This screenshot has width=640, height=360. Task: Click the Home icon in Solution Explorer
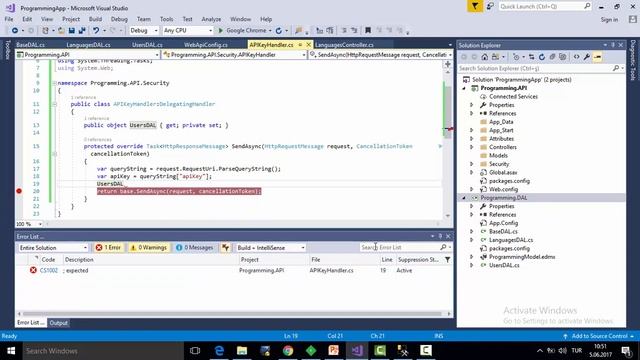click(x=484, y=57)
